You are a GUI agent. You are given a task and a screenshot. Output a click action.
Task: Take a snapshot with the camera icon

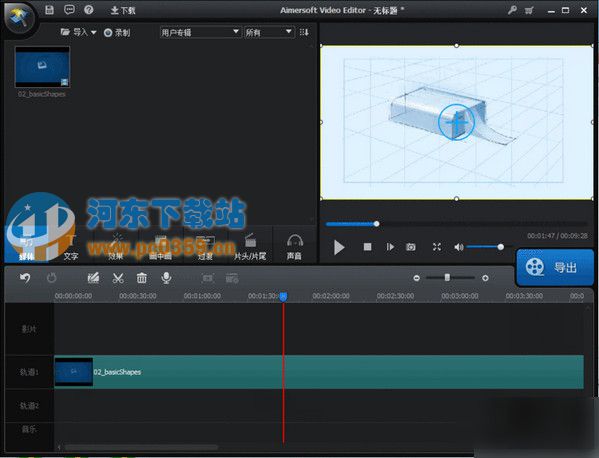click(x=411, y=247)
